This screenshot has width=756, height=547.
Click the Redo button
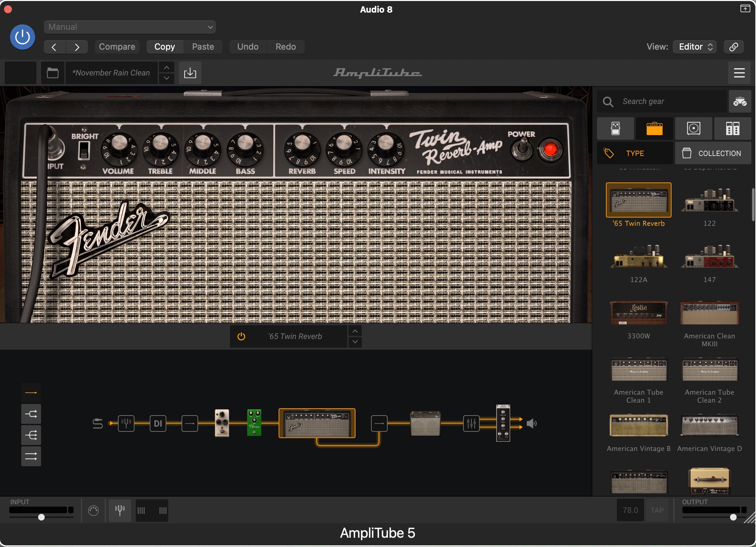286,47
